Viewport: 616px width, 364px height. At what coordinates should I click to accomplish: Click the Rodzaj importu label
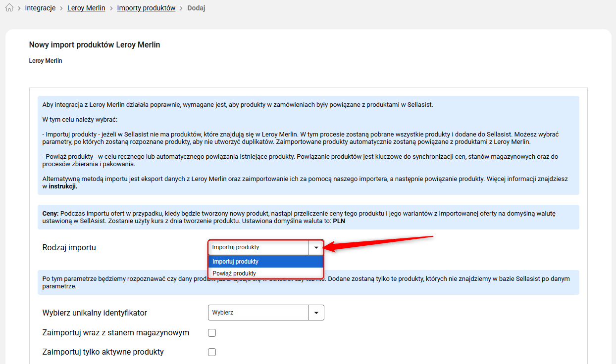[x=69, y=248]
